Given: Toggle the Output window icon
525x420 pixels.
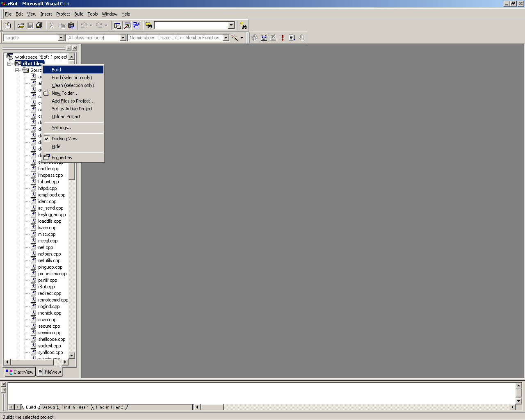Looking at the screenshot, I should (x=127, y=25).
